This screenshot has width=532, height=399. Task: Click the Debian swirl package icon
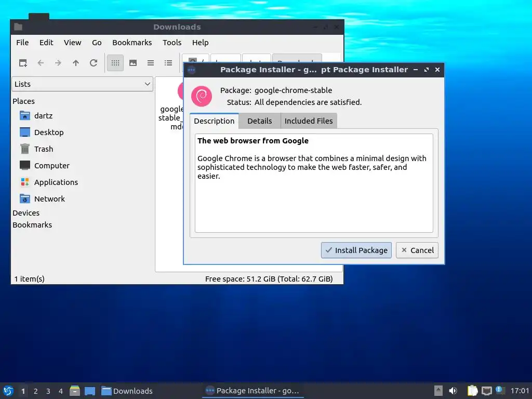pos(202,96)
